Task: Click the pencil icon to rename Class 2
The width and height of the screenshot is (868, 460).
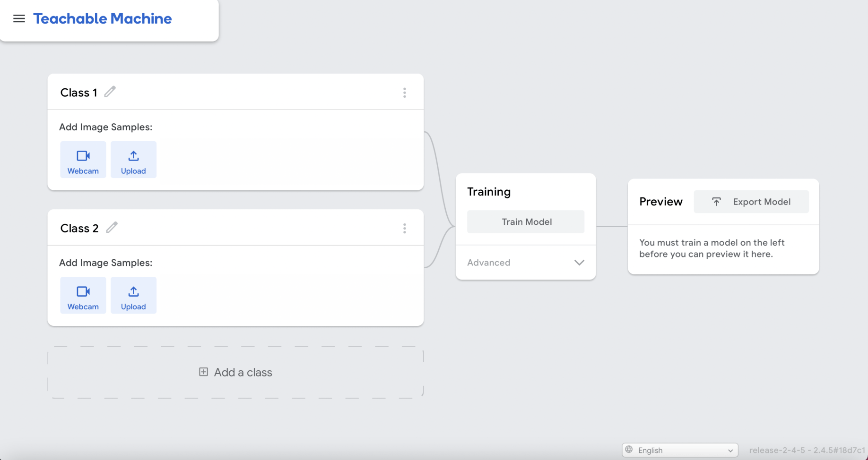Action: (112, 228)
